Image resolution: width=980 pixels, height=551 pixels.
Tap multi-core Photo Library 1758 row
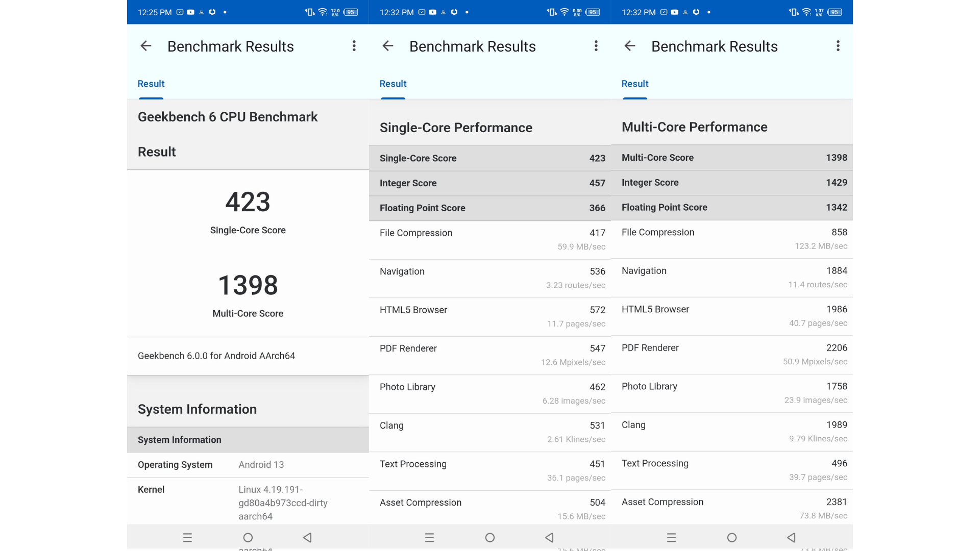(x=732, y=393)
